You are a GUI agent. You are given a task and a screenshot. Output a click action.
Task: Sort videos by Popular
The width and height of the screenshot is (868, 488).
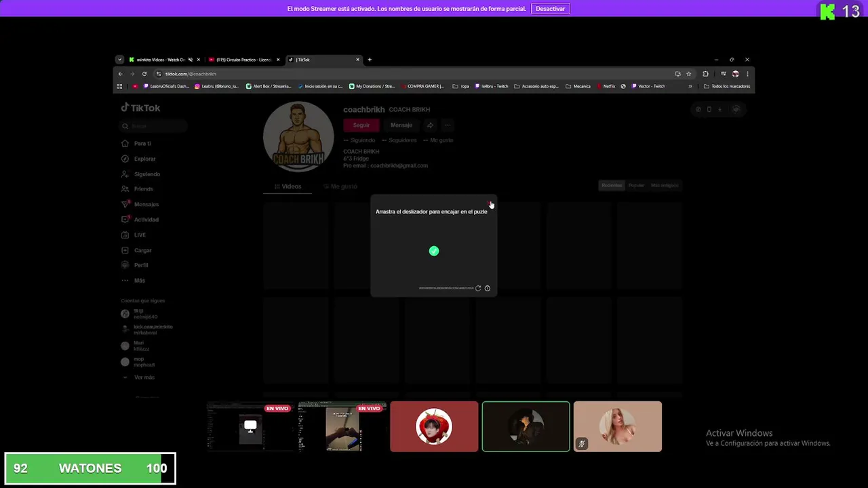click(x=636, y=185)
